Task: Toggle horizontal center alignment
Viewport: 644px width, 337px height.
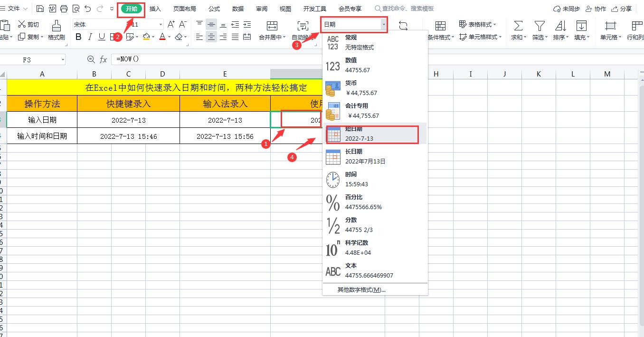Action: pyautogui.click(x=211, y=37)
